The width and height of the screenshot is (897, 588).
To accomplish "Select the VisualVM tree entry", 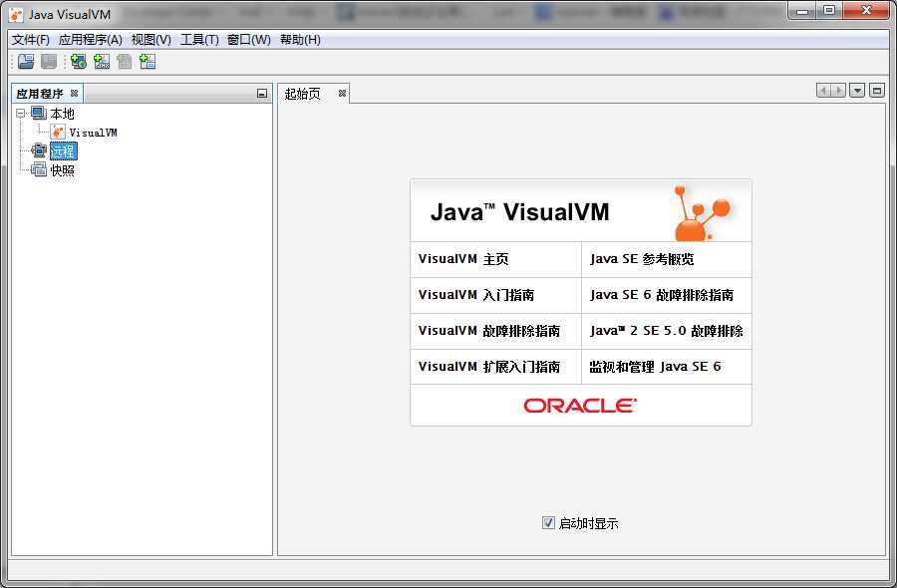I will (94, 133).
